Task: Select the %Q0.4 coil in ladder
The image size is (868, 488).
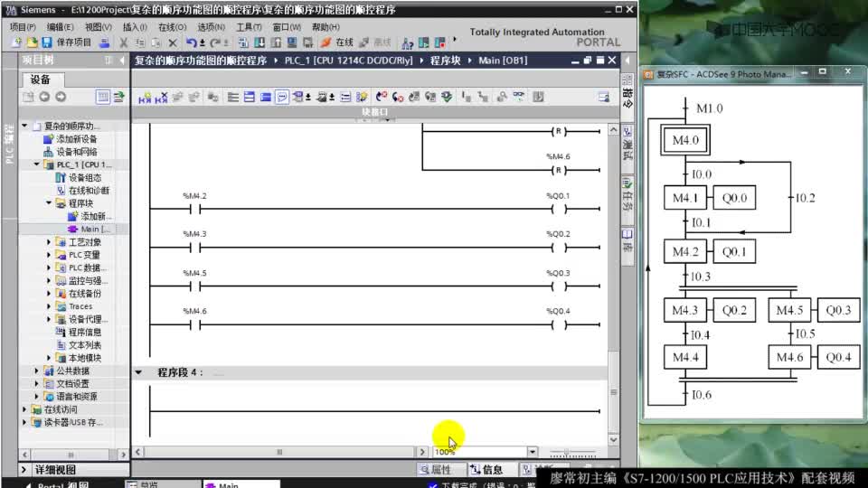Action: click(x=559, y=324)
